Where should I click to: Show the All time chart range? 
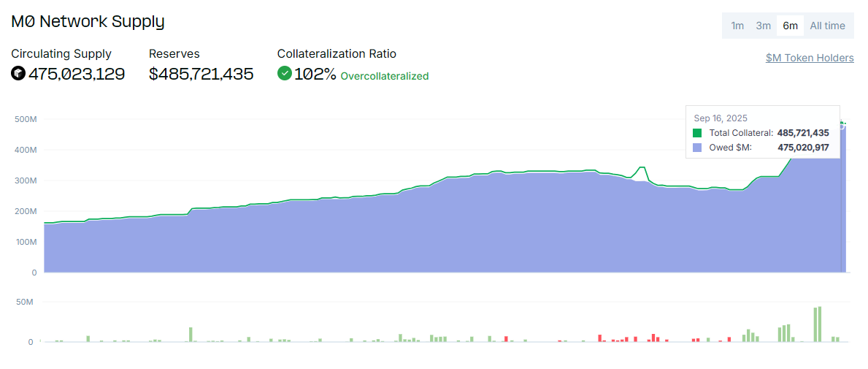827,26
